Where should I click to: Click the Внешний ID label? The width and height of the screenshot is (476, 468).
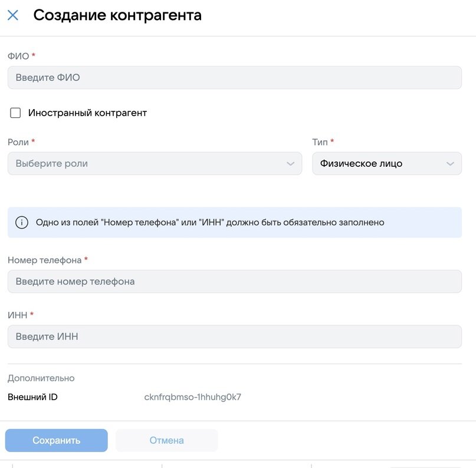32,397
